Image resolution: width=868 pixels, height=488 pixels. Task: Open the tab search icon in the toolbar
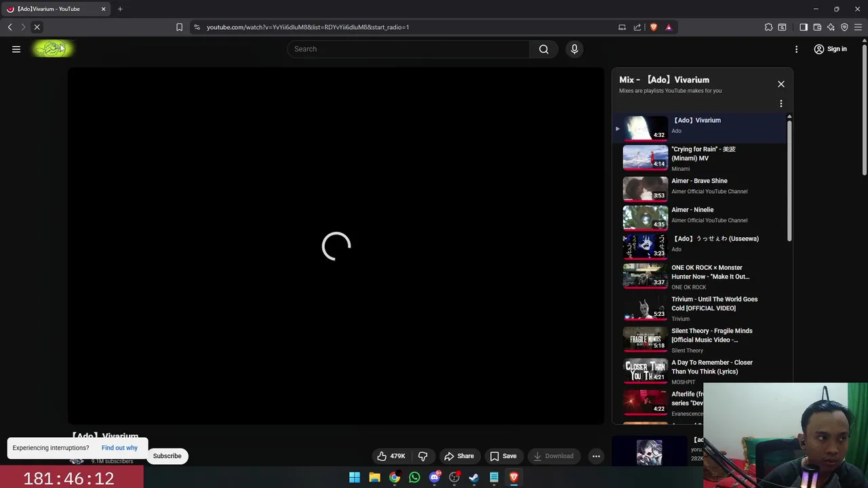coord(782,27)
